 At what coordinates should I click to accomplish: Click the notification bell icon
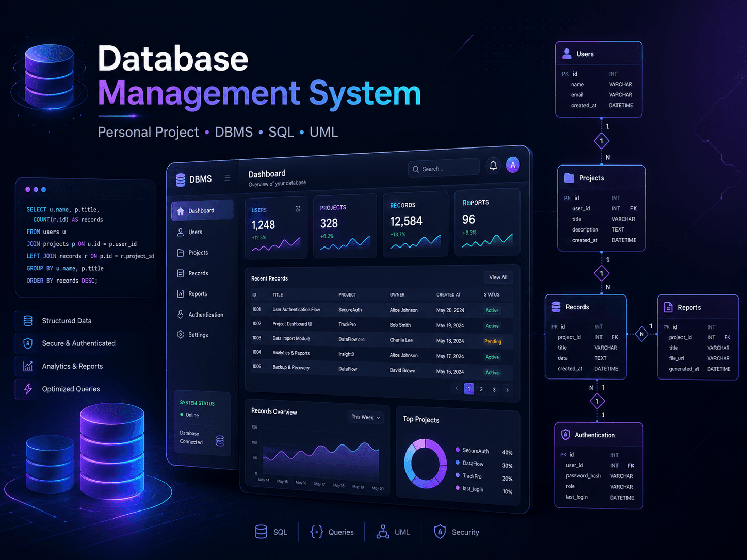coord(493,166)
